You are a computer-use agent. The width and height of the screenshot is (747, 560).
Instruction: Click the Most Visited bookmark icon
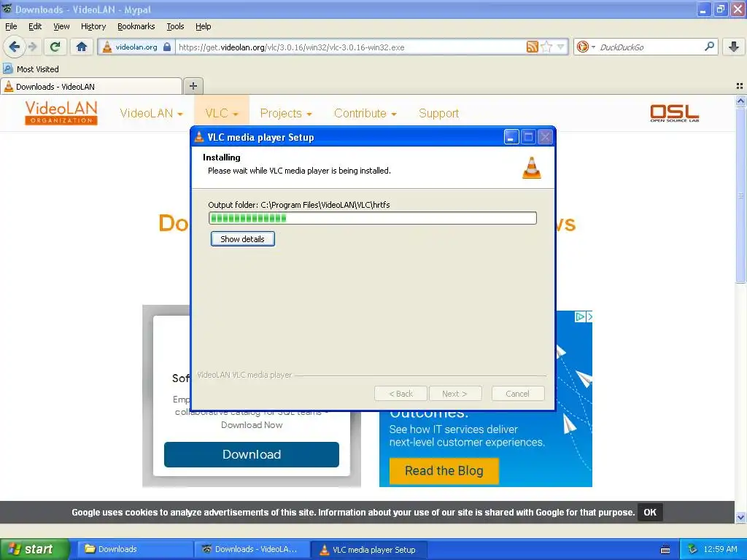pyautogui.click(x=7, y=69)
